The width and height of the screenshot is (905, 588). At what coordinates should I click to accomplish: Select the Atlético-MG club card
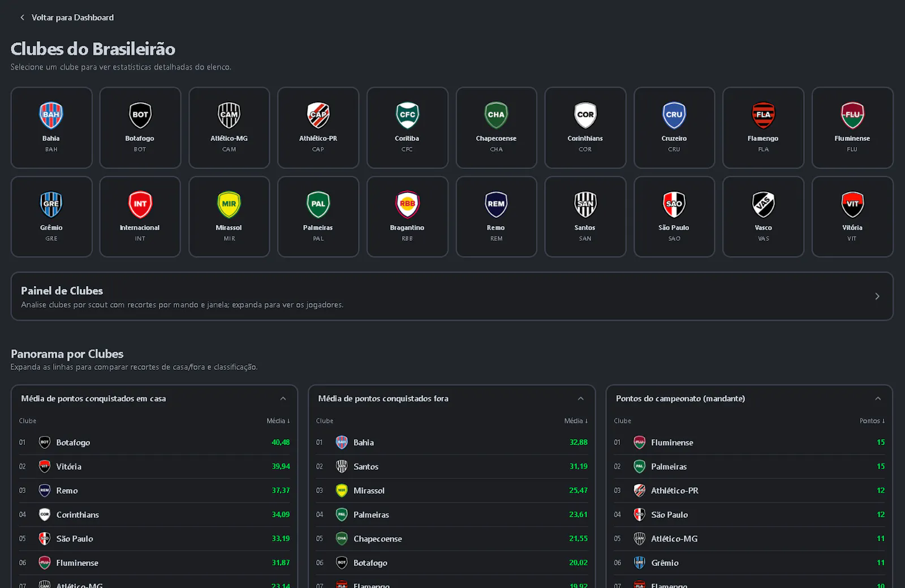tap(229, 128)
